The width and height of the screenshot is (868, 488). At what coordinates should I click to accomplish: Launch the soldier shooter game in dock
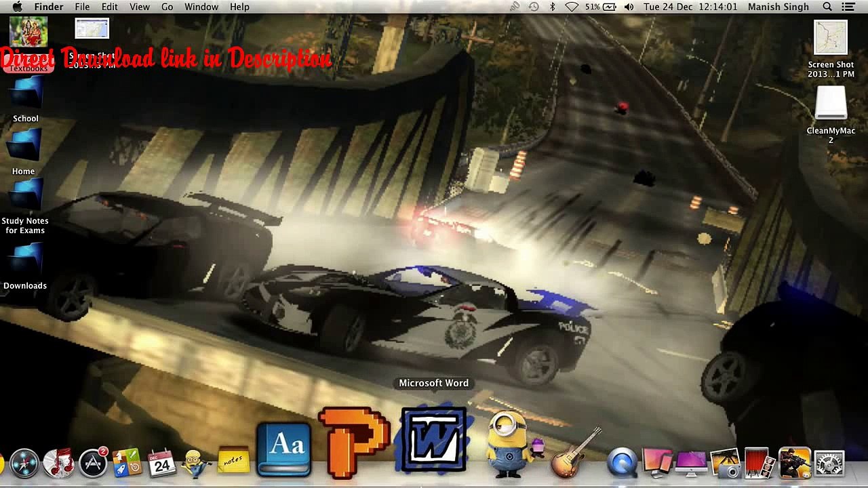pyautogui.click(x=794, y=464)
